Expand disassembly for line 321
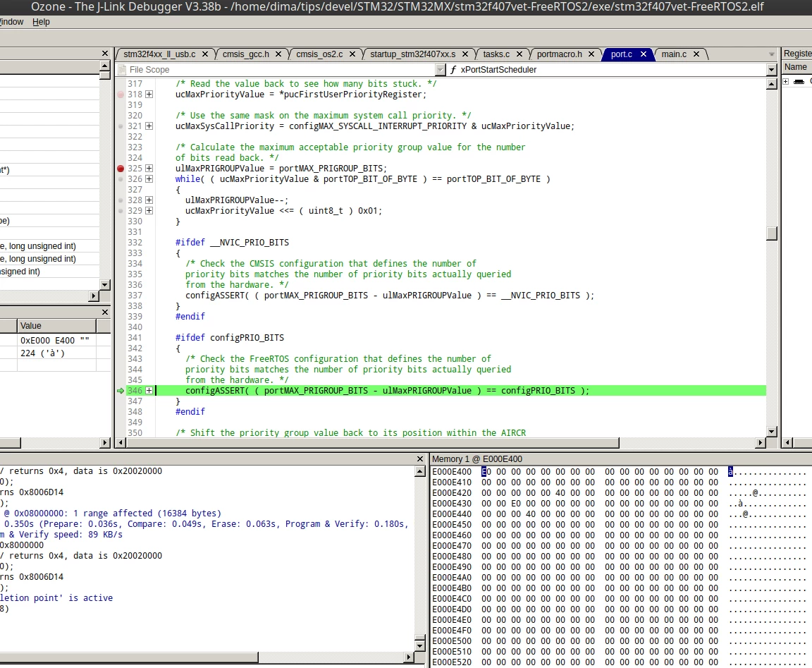 coord(149,126)
